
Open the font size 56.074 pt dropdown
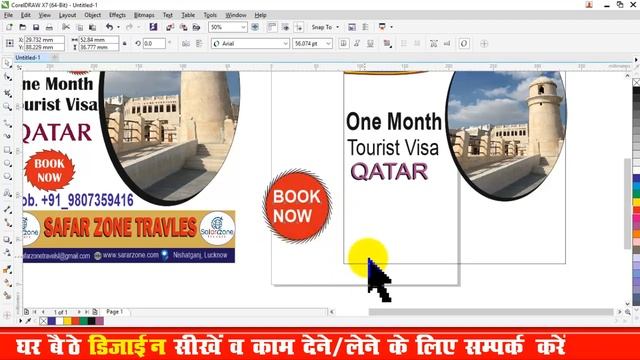[x=328, y=44]
